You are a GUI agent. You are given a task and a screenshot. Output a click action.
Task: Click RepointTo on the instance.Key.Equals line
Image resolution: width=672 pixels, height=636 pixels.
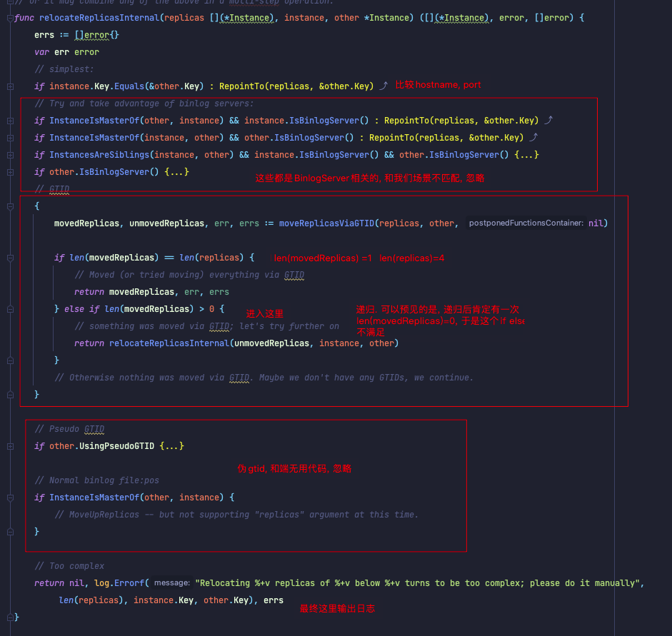click(x=241, y=86)
